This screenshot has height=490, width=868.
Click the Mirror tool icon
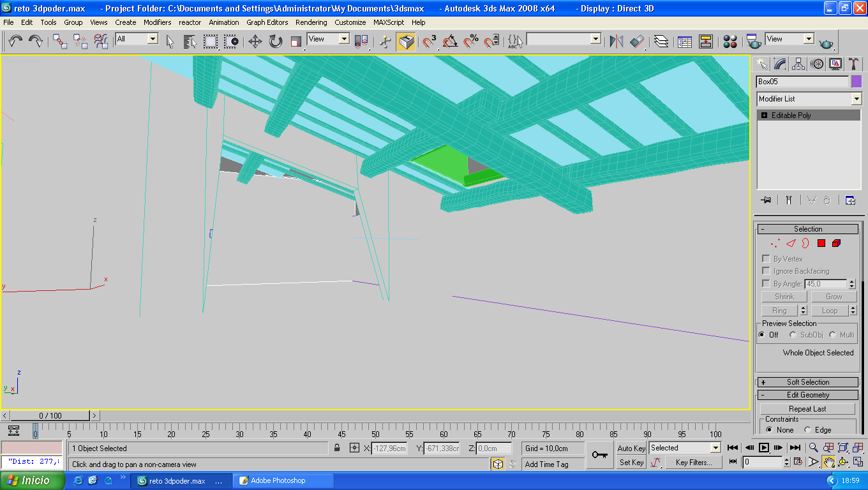pyautogui.click(x=616, y=41)
